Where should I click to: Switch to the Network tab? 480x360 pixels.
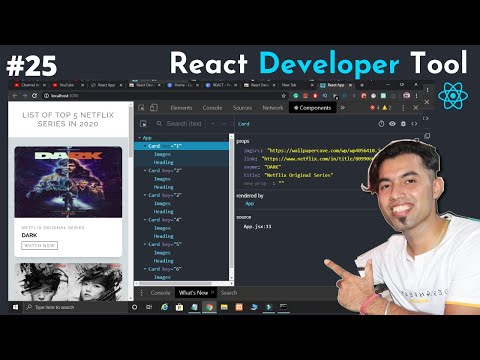273,108
